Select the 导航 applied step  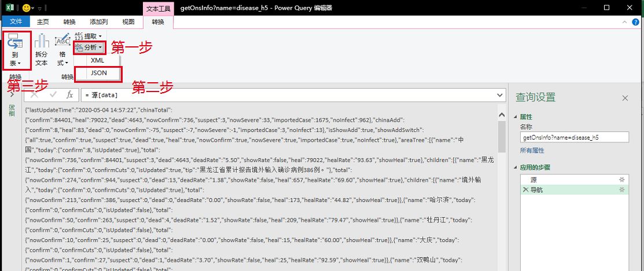[x=574, y=189]
